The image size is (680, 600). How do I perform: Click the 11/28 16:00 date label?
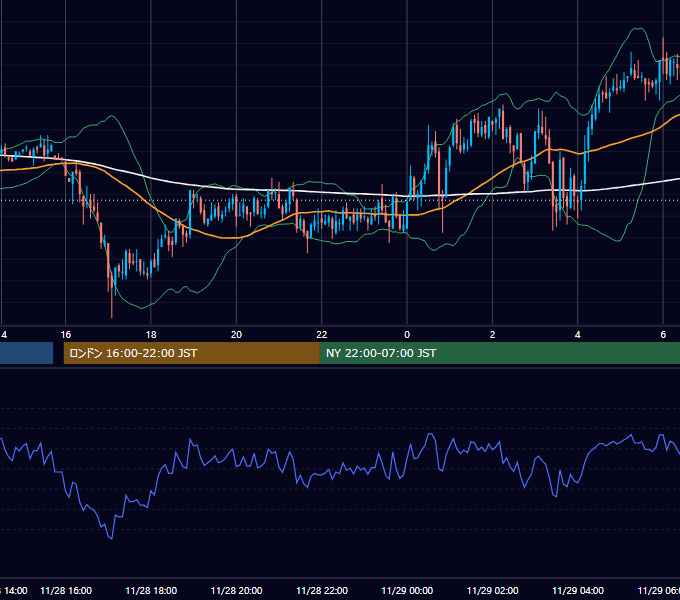point(66,591)
